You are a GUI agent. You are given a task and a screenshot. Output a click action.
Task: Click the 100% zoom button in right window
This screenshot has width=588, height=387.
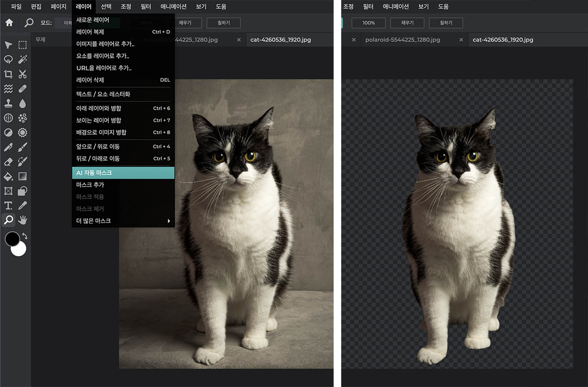(368, 23)
